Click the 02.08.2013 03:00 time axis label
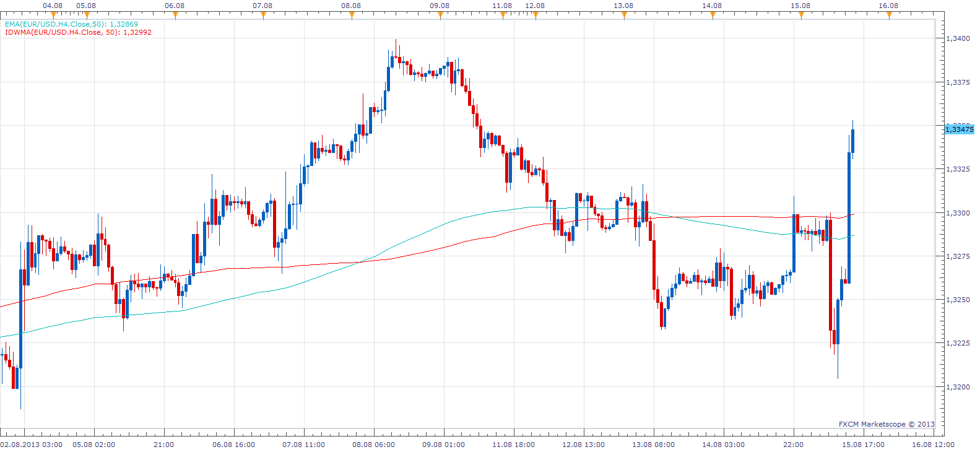This screenshot has width=980, height=452. pyautogui.click(x=32, y=445)
